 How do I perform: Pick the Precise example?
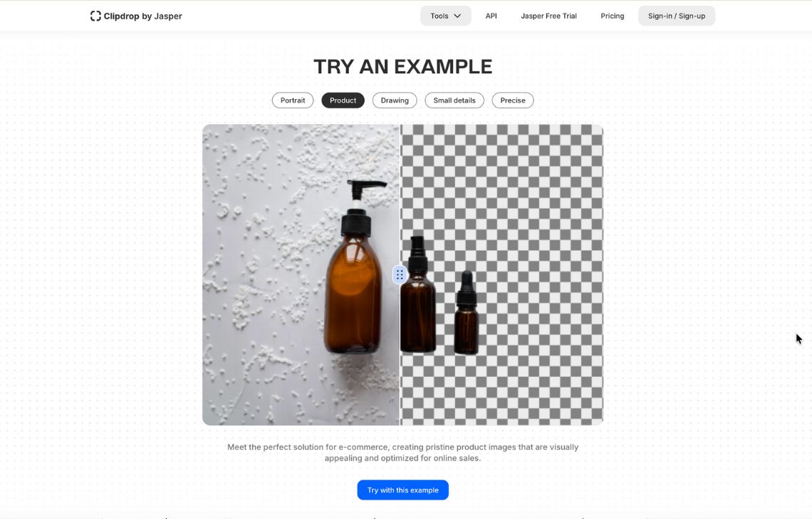513,101
